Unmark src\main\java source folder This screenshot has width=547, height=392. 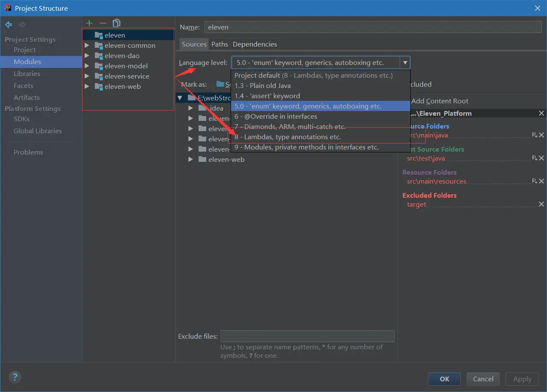pos(541,135)
